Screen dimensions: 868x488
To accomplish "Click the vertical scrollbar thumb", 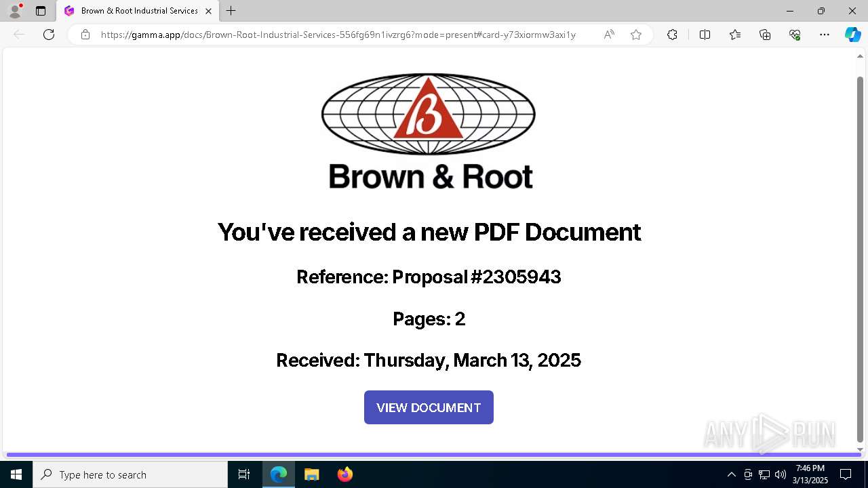I will pyautogui.click(x=861, y=259).
